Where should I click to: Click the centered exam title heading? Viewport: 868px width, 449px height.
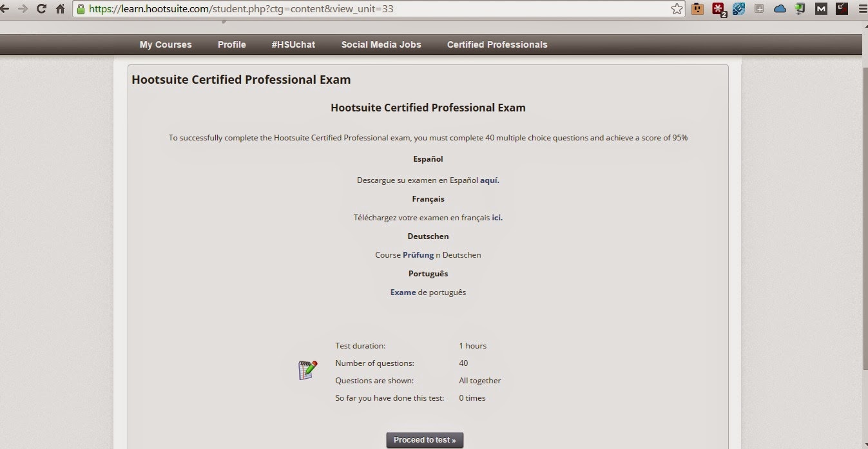click(x=428, y=108)
